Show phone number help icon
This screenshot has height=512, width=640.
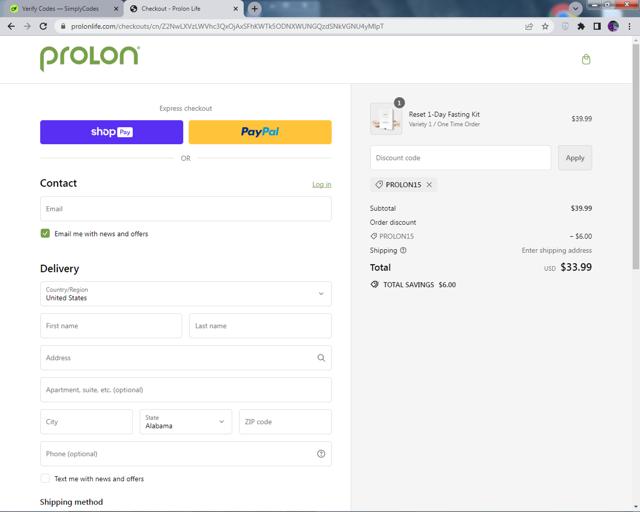click(321, 454)
